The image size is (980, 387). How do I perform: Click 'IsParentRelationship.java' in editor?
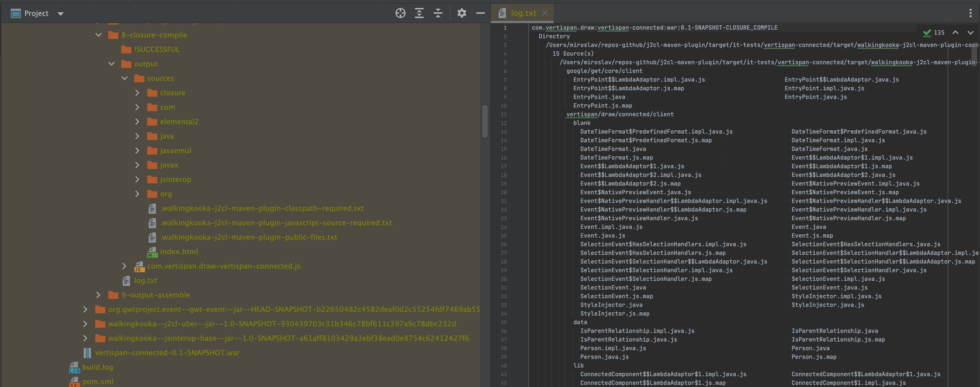(x=835, y=331)
